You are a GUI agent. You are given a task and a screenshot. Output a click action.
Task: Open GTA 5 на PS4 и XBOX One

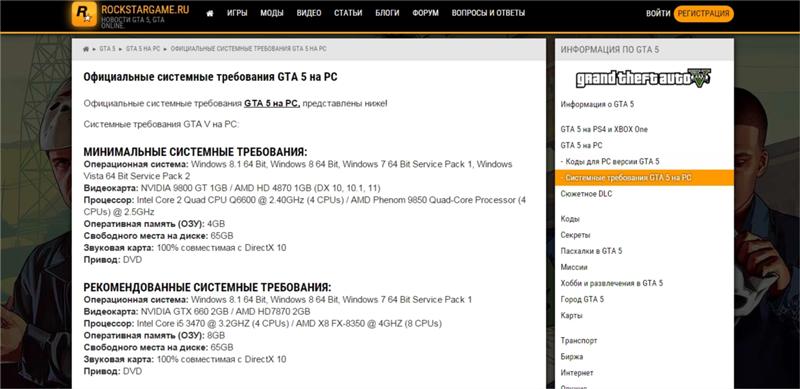tap(604, 130)
